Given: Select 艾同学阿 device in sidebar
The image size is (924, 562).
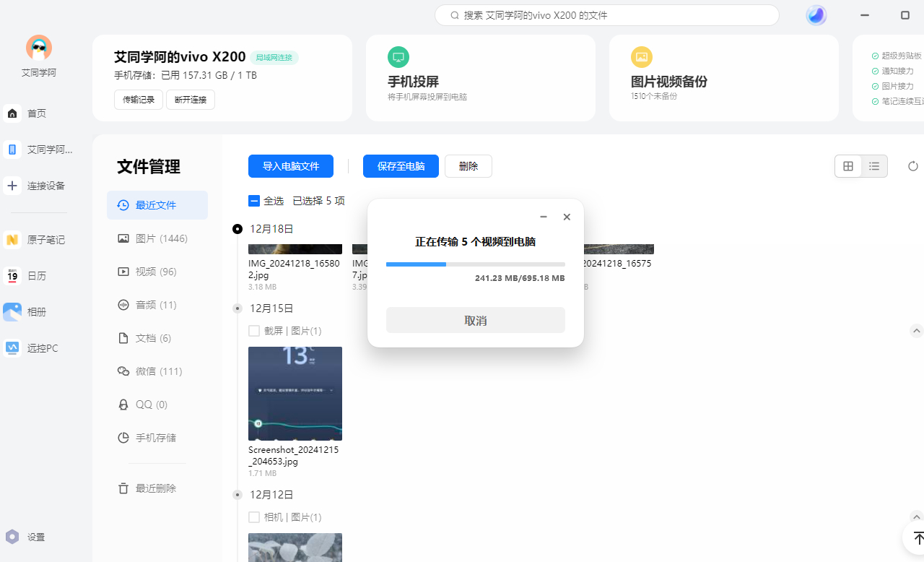Looking at the screenshot, I should point(38,150).
